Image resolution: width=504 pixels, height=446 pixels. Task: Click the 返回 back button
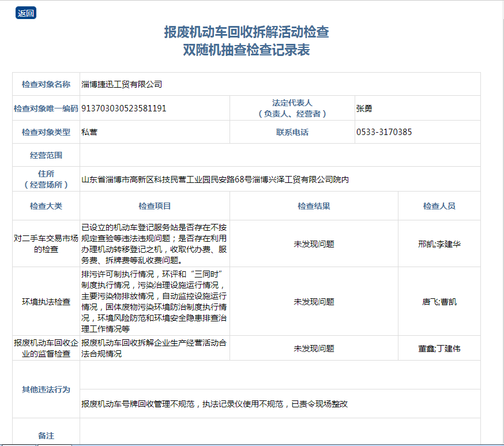[x=25, y=13]
